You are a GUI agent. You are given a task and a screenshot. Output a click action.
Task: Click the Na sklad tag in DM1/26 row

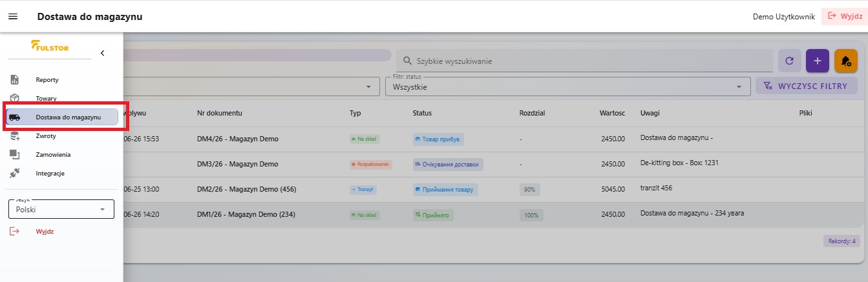365,214
